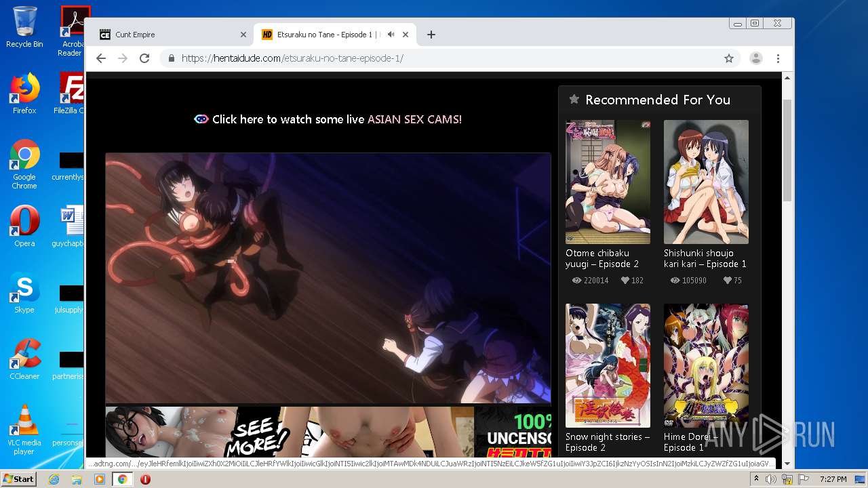Click the red Opera taskbar icon
The image size is (868, 488).
click(x=145, y=479)
